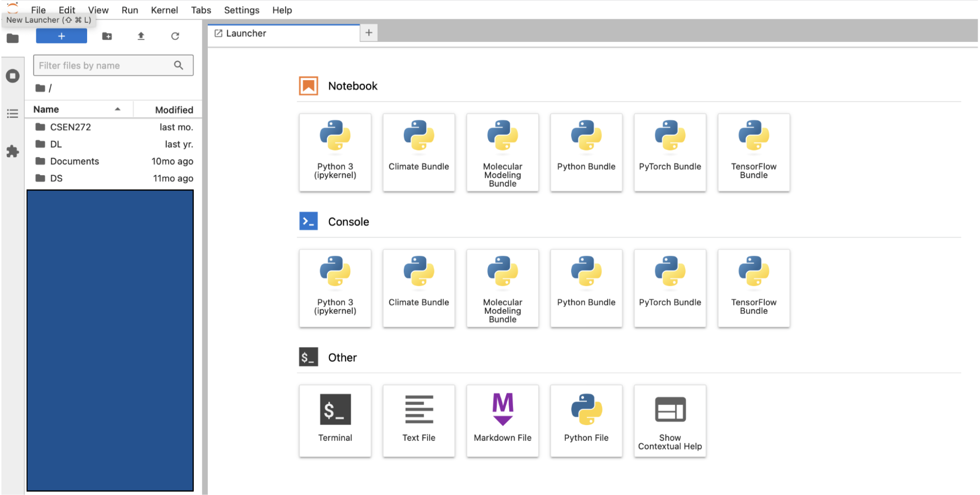Image resolution: width=980 pixels, height=495 pixels.
Task: Open the Help menu
Action: click(282, 10)
